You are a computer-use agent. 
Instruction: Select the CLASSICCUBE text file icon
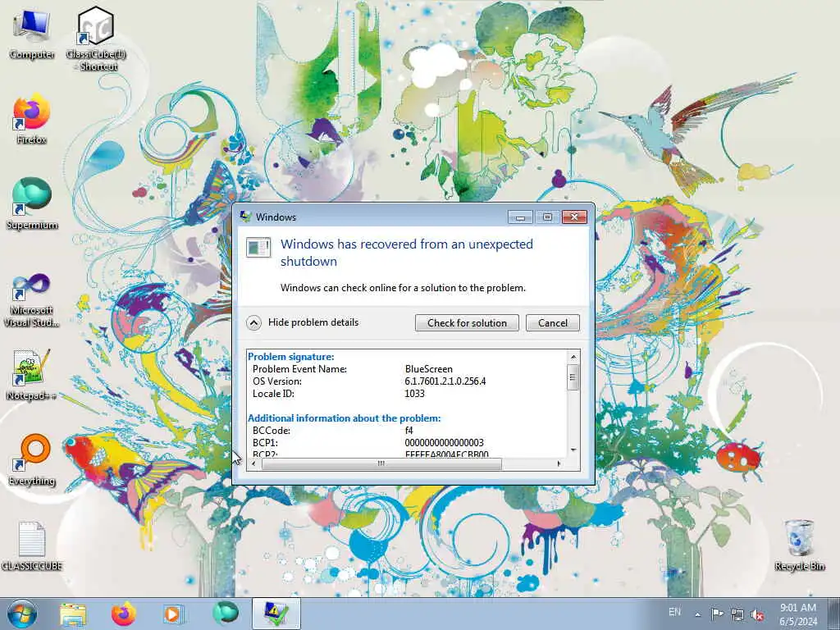(x=32, y=546)
